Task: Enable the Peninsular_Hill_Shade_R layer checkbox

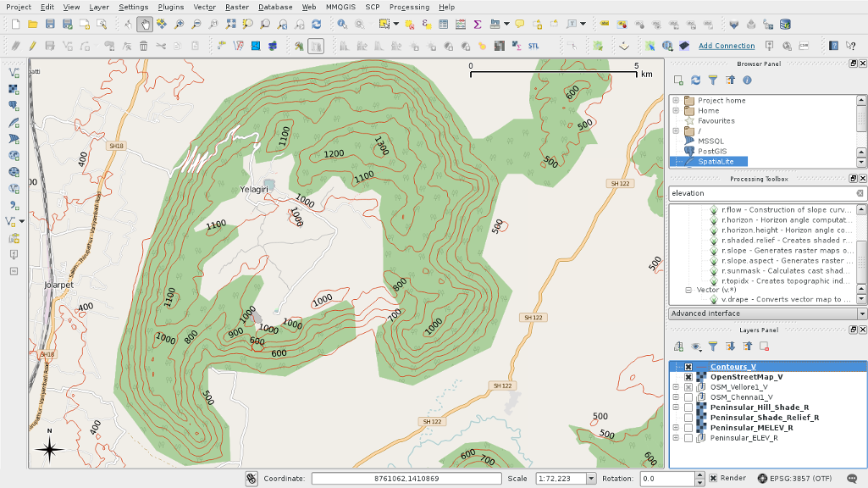Action: coord(688,408)
